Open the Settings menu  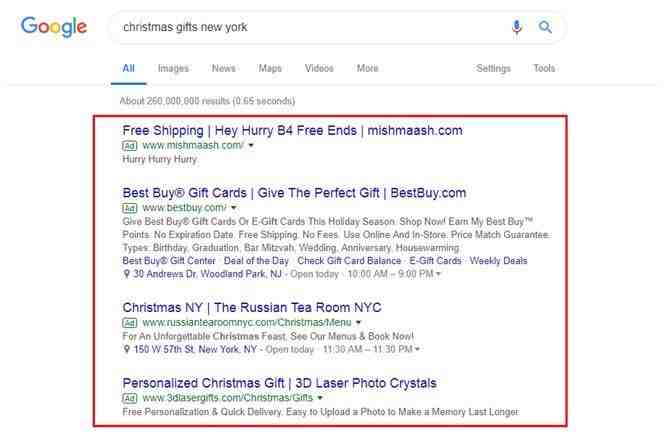(493, 68)
